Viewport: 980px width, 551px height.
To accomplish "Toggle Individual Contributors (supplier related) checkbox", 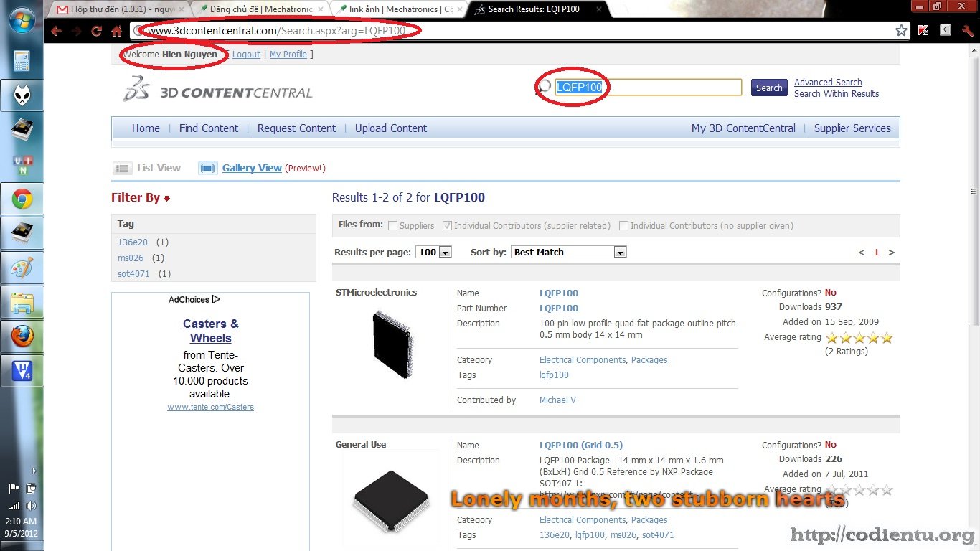I will point(447,226).
